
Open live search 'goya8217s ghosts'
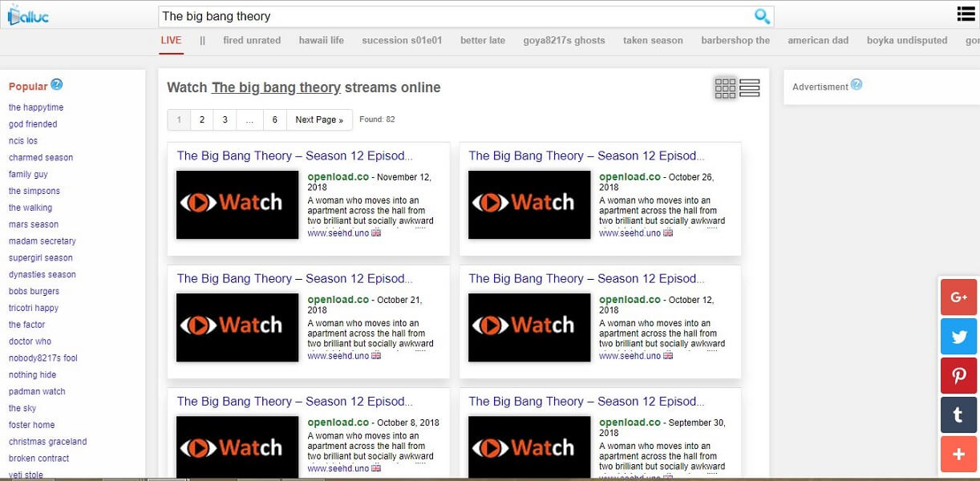tap(565, 40)
